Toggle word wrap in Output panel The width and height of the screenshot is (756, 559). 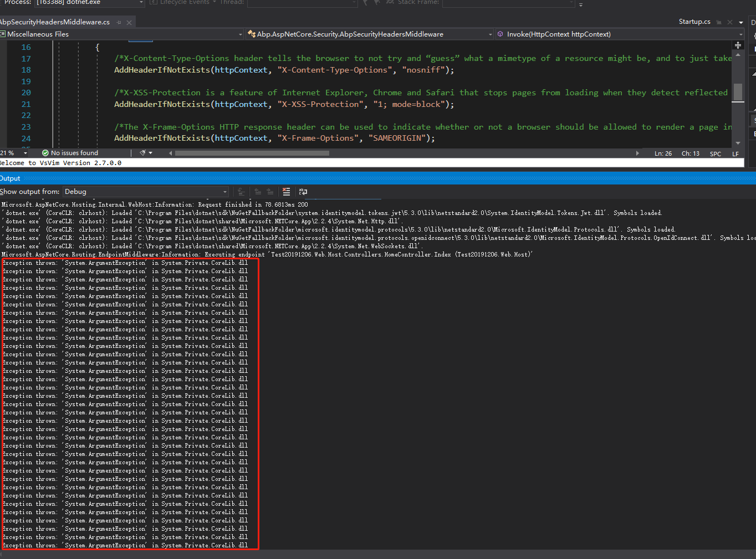303,192
